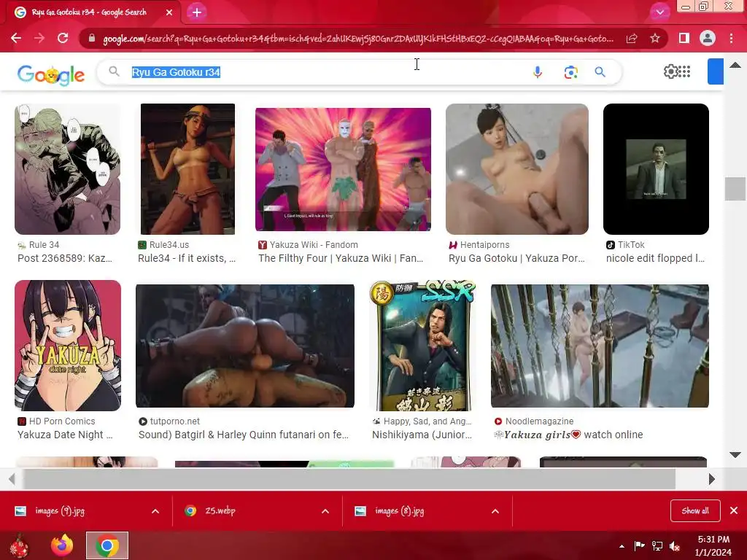Viewport: 747px width, 560px height.
Task: Switch to Chrome in the taskbar
Action: coord(107,545)
